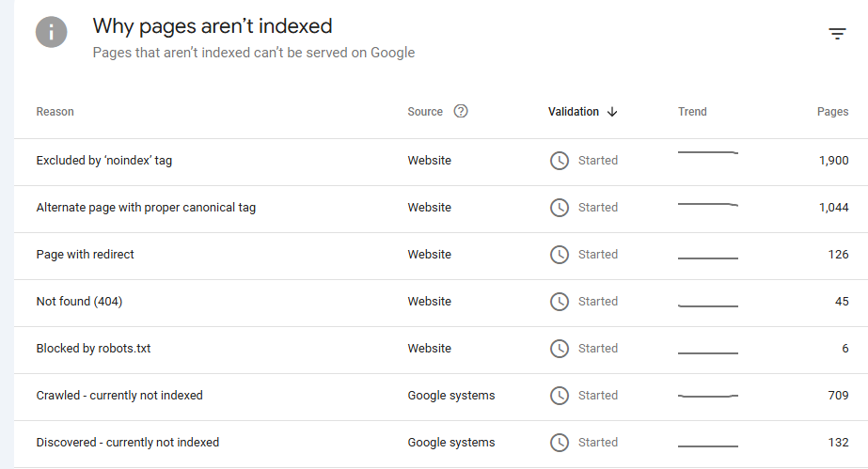The width and height of the screenshot is (868, 469).
Task: Click trend sparkline for Crawled row
Action: coord(708,397)
